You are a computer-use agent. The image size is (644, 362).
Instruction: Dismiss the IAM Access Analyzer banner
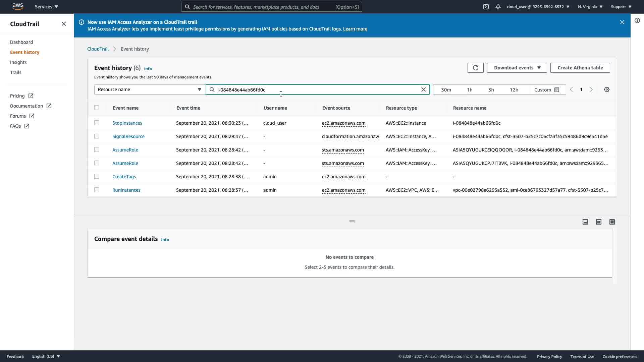(x=622, y=22)
